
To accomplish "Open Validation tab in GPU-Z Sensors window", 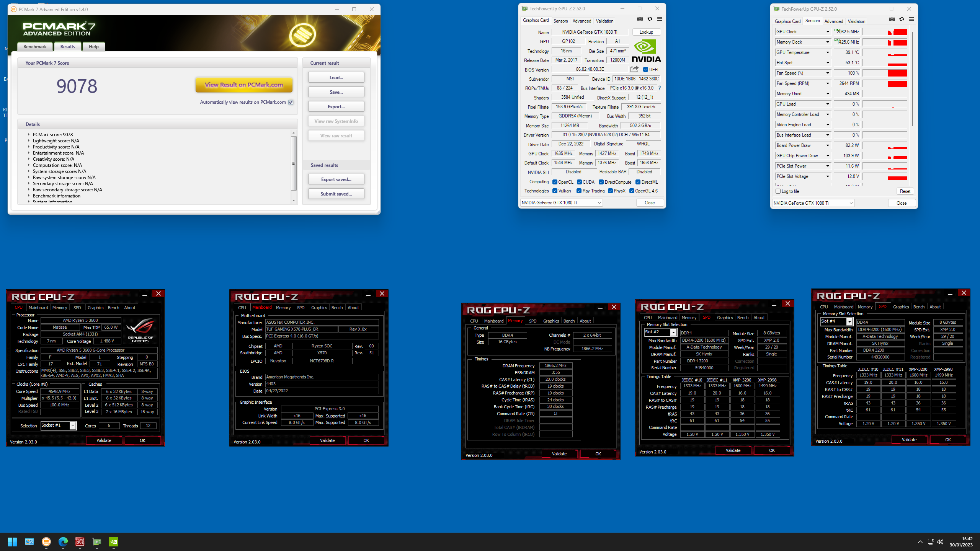I will pos(856,21).
